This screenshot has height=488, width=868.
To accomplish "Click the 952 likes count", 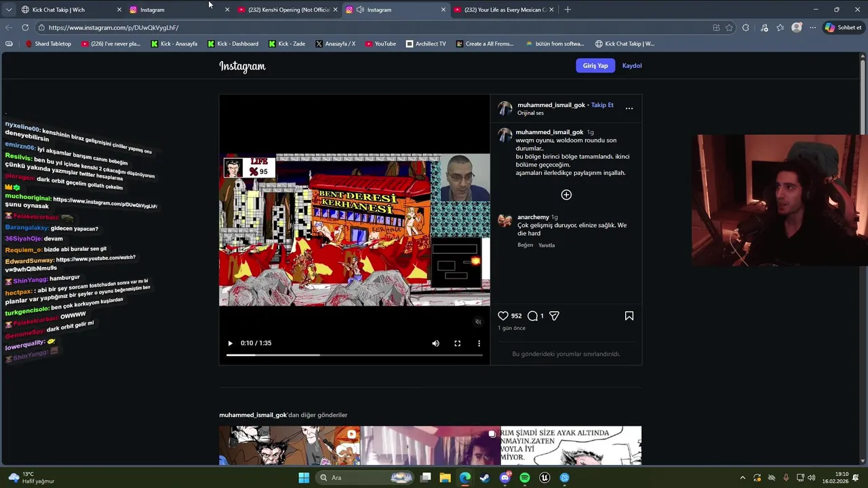I will [516, 316].
